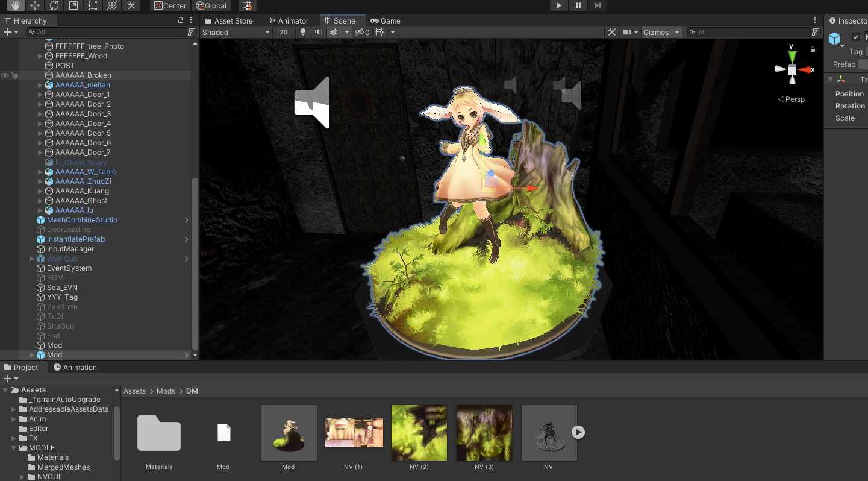Select the Hand view tool
The height and width of the screenshot is (481, 868).
point(17,5)
